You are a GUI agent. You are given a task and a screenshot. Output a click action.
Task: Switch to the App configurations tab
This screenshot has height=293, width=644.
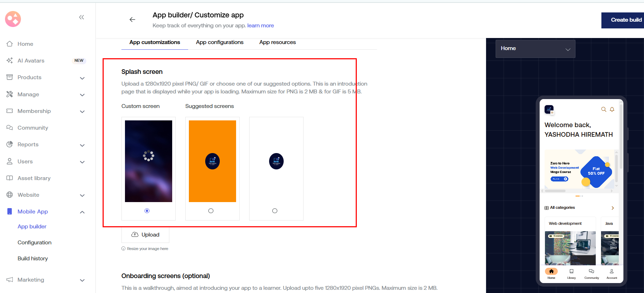point(219,42)
